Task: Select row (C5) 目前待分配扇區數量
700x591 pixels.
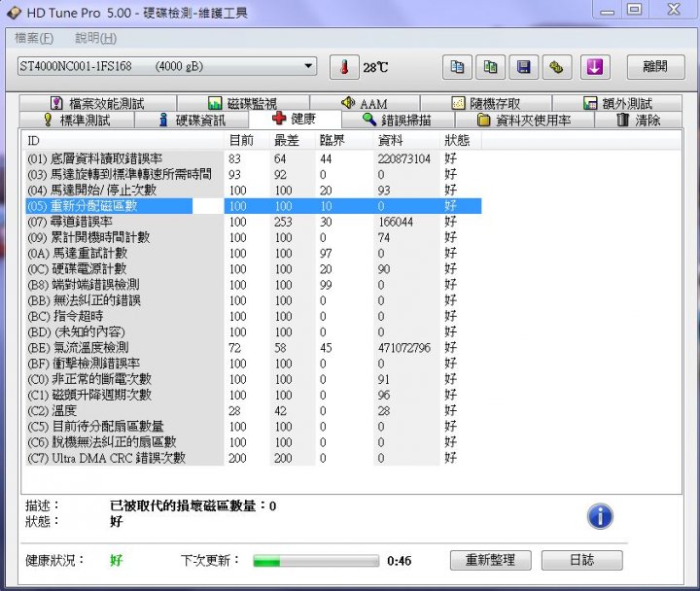Action: point(254,427)
